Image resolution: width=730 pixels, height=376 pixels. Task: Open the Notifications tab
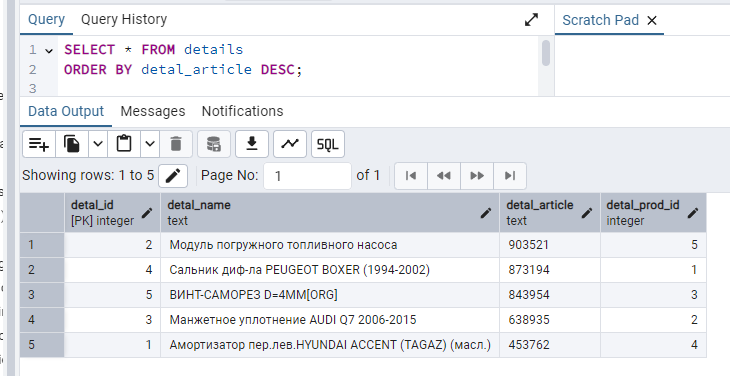(243, 111)
